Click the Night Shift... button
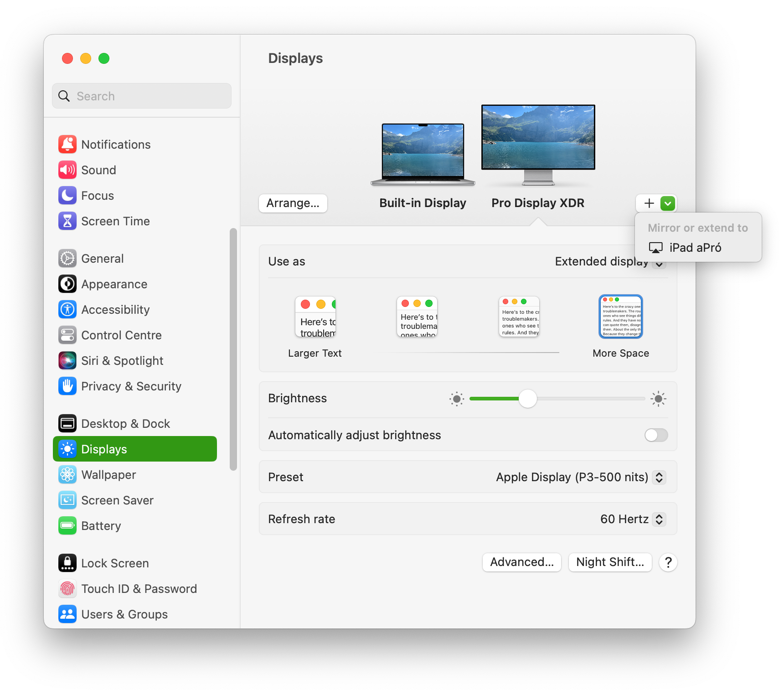 tap(610, 562)
